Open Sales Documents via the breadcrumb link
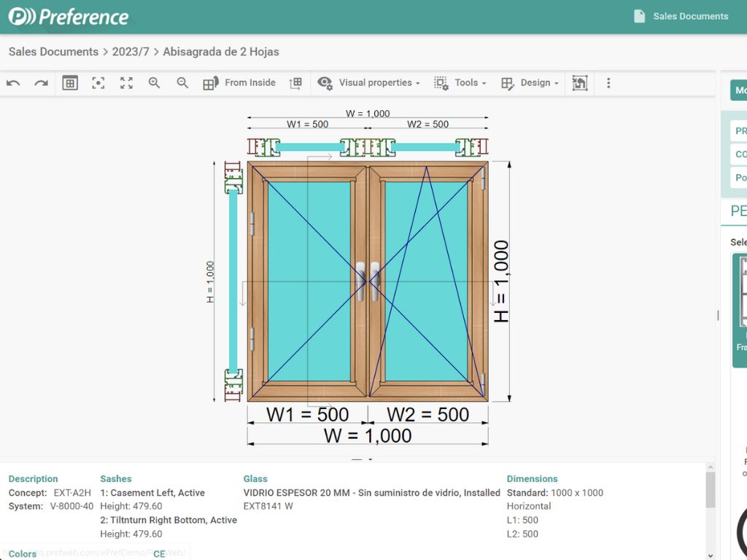The width and height of the screenshot is (747, 560). [53, 52]
